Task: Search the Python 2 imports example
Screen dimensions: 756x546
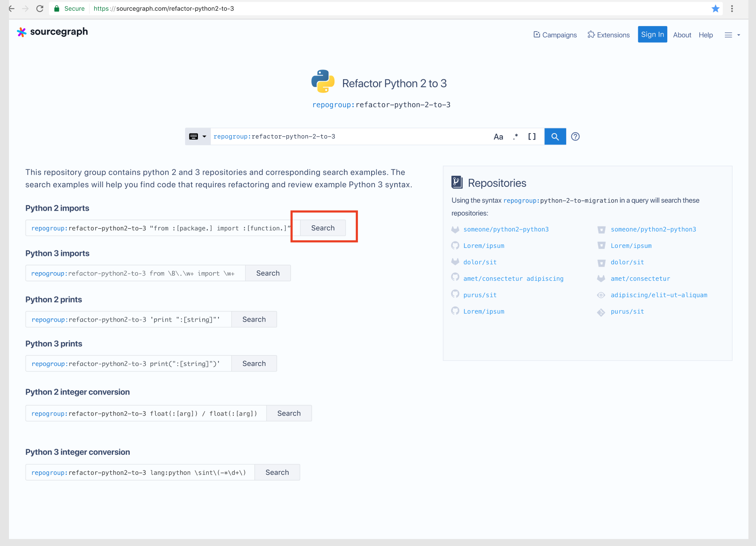Action: (x=323, y=228)
